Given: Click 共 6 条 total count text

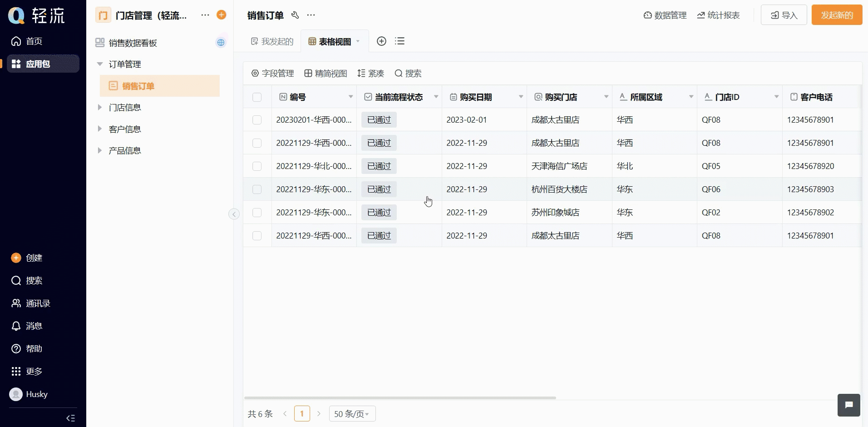Looking at the screenshot, I should click(x=260, y=414).
